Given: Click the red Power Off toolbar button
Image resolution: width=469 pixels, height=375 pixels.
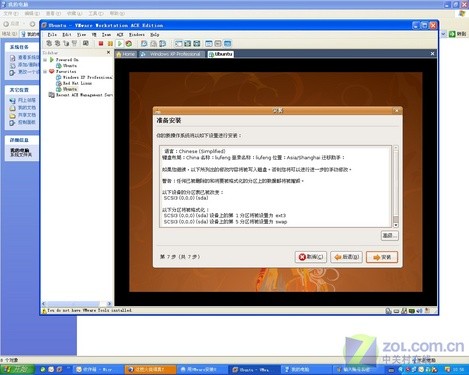Looking at the screenshot, I should coord(101,44).
